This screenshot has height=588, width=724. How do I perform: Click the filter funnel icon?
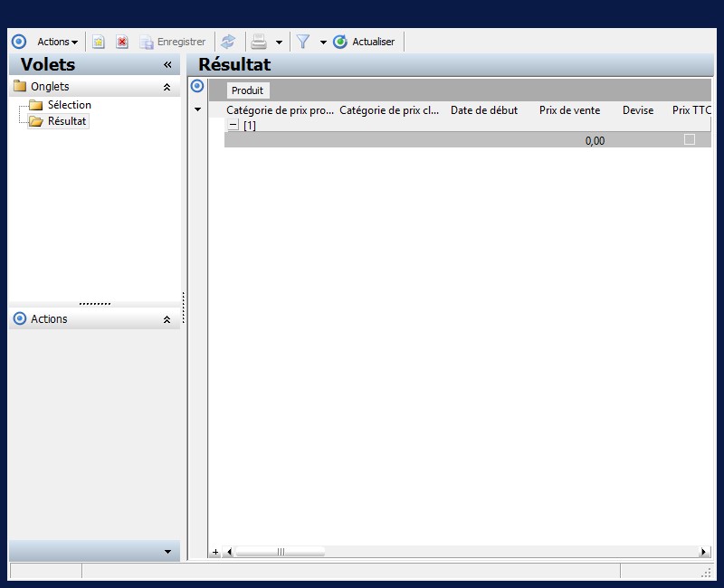pos(303,42)
